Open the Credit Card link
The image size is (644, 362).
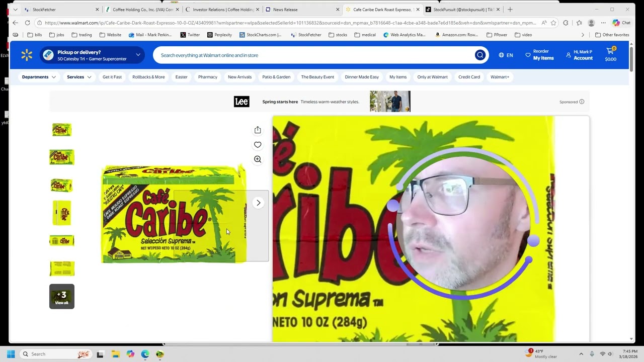[469, 77]
